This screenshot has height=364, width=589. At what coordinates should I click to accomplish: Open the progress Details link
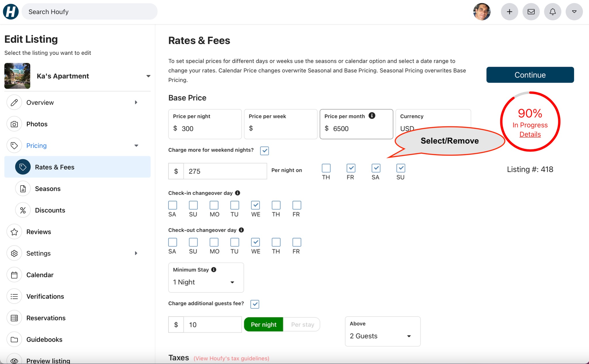530,134
